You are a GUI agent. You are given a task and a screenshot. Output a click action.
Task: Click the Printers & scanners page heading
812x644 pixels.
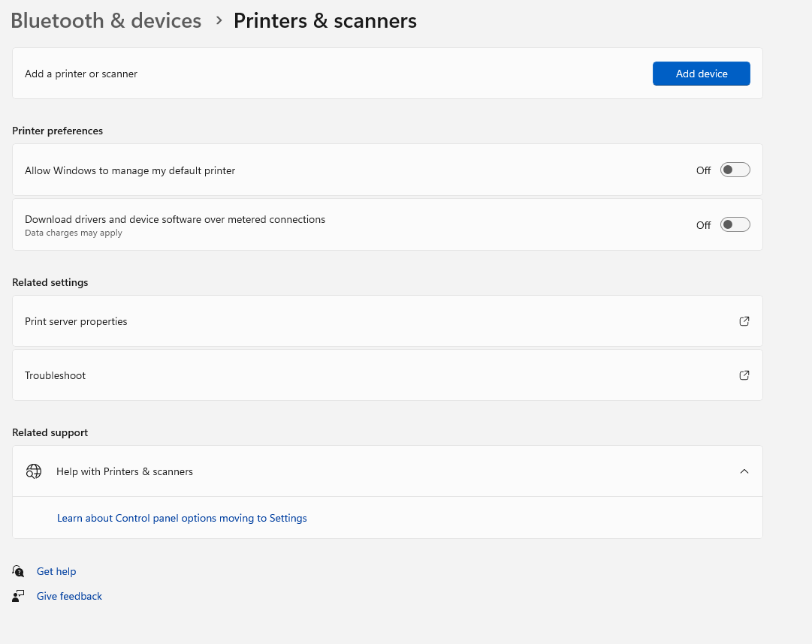tap(324, 20)
